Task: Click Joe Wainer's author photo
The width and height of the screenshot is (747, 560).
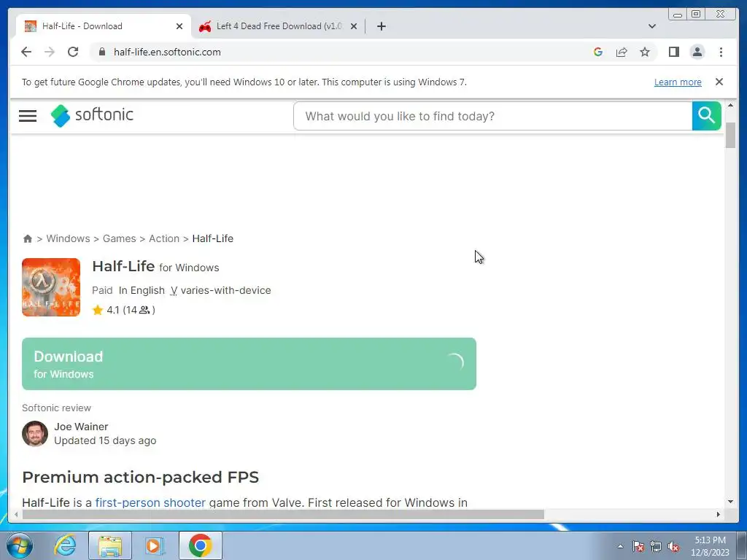Action: pos(35,433)
